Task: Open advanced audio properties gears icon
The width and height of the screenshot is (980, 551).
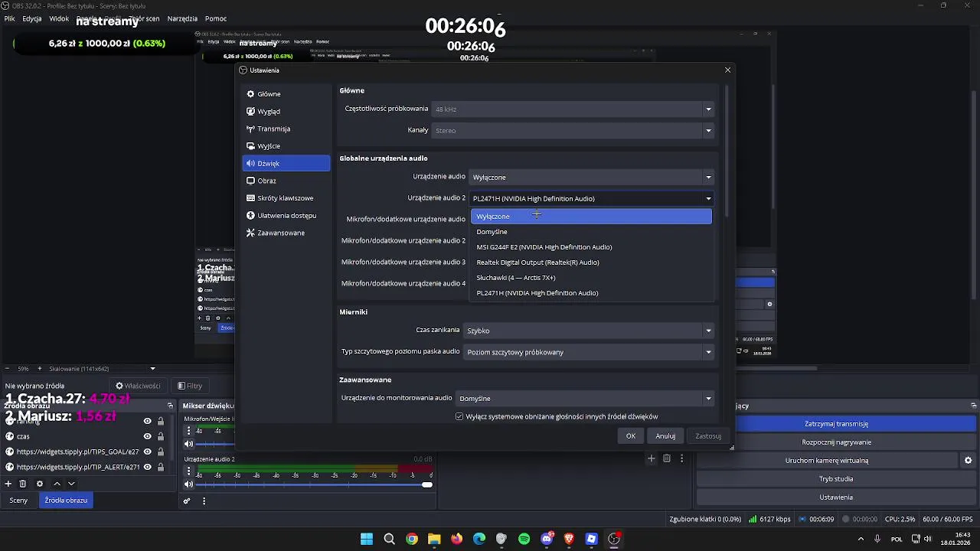Action: tap(187, 501)
